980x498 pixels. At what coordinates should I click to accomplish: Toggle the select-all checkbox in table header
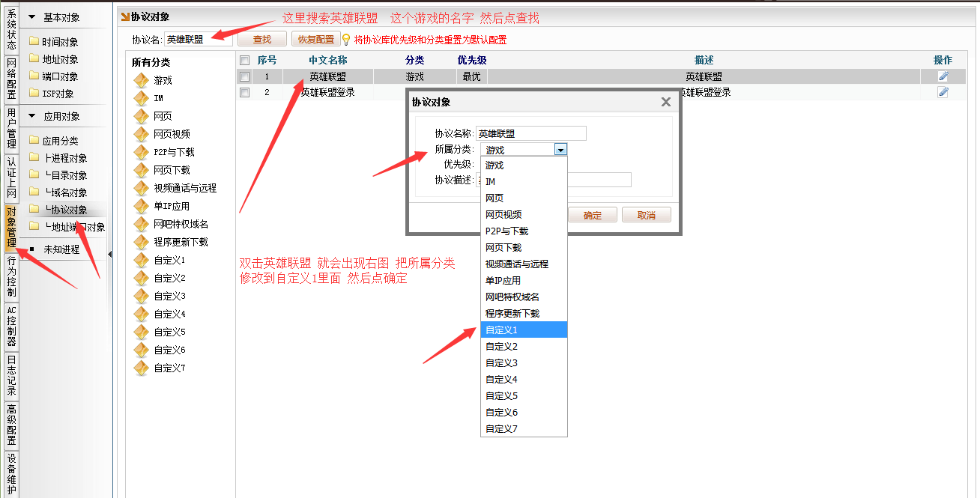click(244, 60)
